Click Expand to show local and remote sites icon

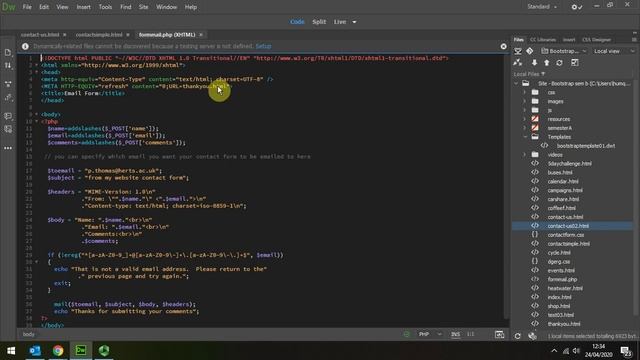[575, 62]
